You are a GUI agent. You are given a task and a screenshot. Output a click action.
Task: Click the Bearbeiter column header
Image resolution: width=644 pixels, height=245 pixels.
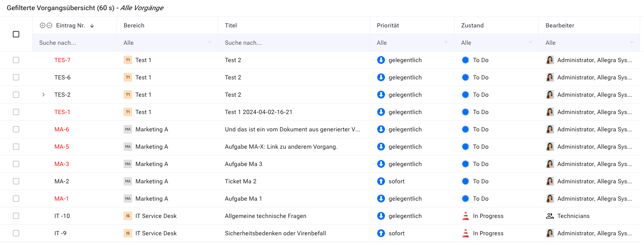click(560, 25)
